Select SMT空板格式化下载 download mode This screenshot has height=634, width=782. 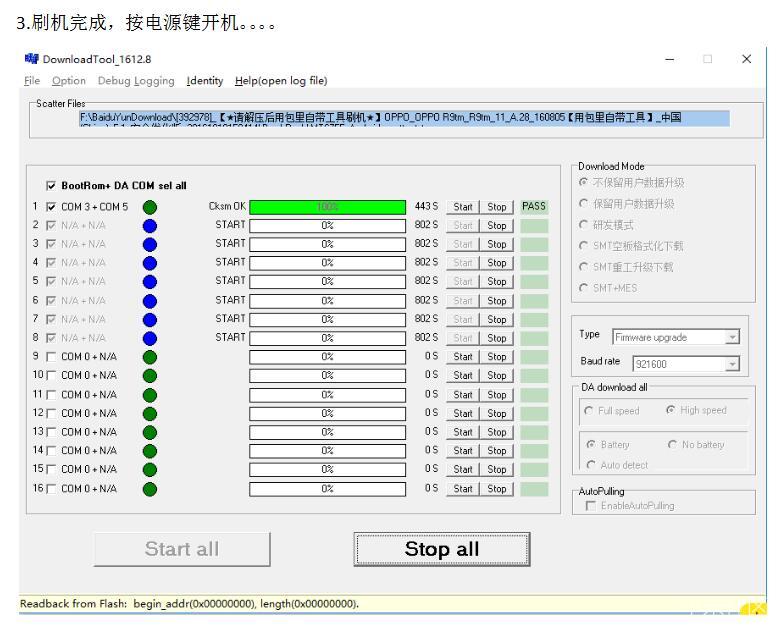(583, 246)
